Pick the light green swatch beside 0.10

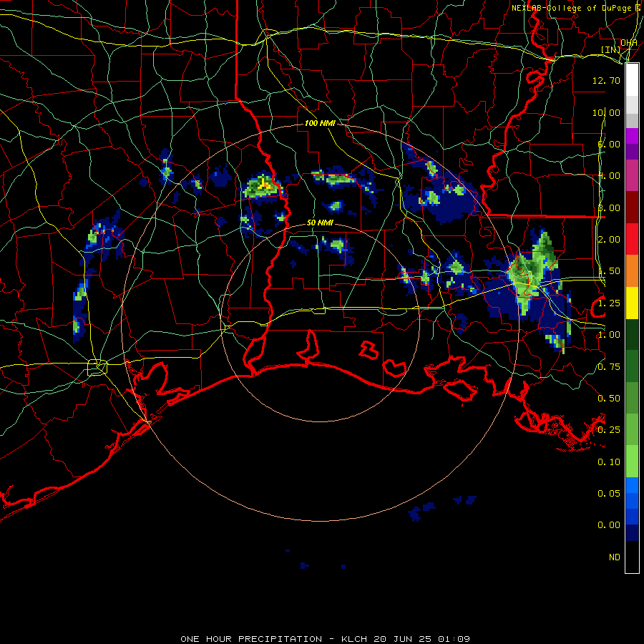(x=632, y=462)
